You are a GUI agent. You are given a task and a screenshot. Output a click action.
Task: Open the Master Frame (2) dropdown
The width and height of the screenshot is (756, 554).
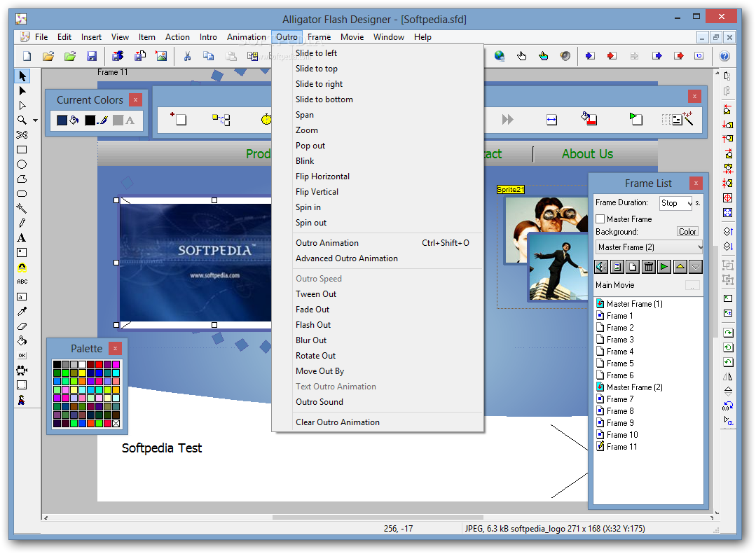(650, 247)
